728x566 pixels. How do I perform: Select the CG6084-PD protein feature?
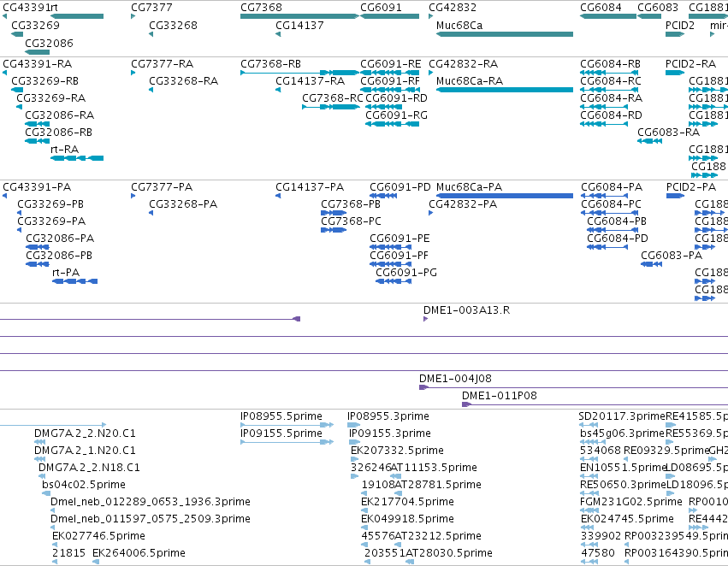click(x=607, y=247)
